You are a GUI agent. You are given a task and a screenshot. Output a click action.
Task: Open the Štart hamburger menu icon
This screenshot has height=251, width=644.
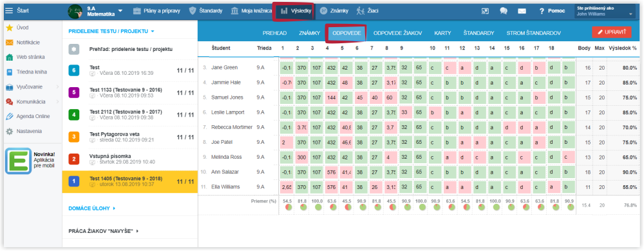9,11
